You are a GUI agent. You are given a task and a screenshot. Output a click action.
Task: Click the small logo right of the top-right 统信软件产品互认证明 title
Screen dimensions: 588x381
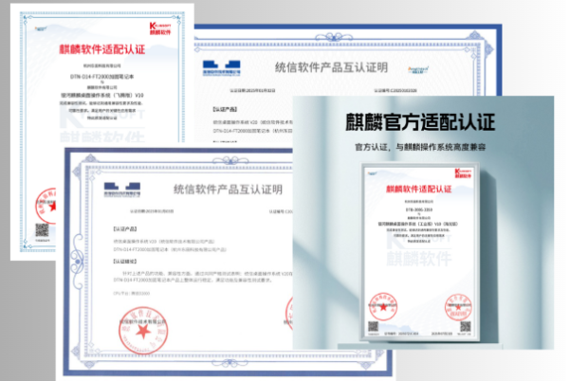tap(418, 70)
